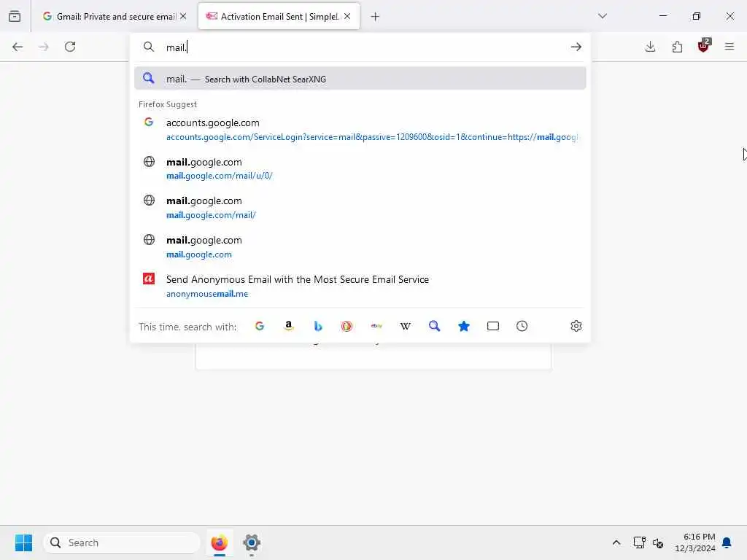The width and height of the screenshot is (747, 560).
Task: Open Settings app from the taskbar
Action: coord(252,542)
